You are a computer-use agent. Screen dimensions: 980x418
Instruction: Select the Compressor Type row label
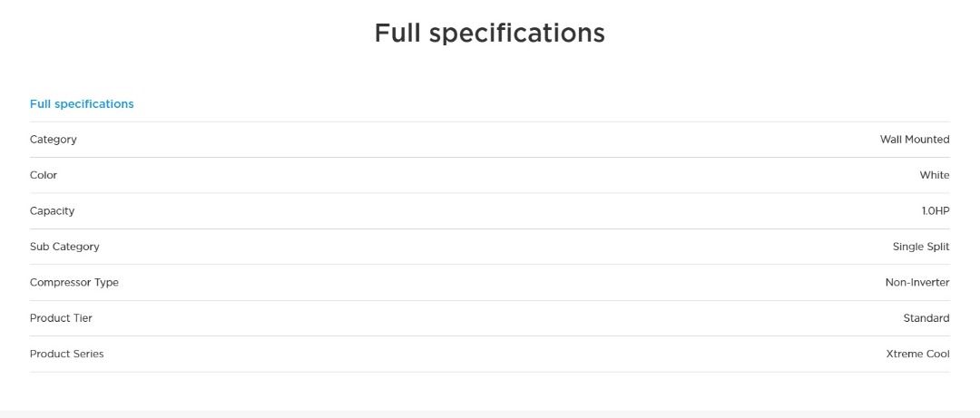[74, 283]
